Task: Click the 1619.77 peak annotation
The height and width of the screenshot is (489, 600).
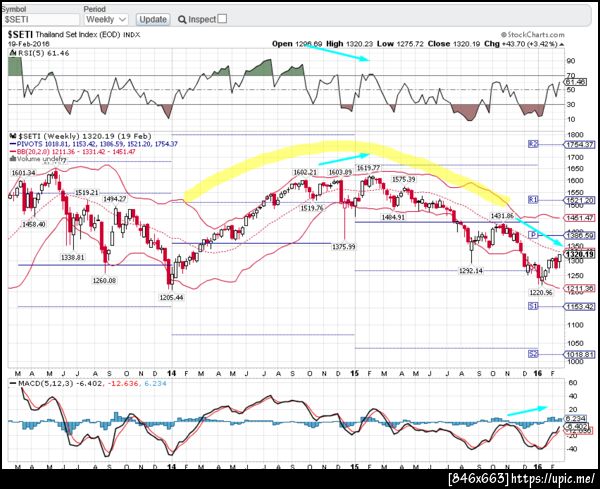Action: click(x=368, y=168)
